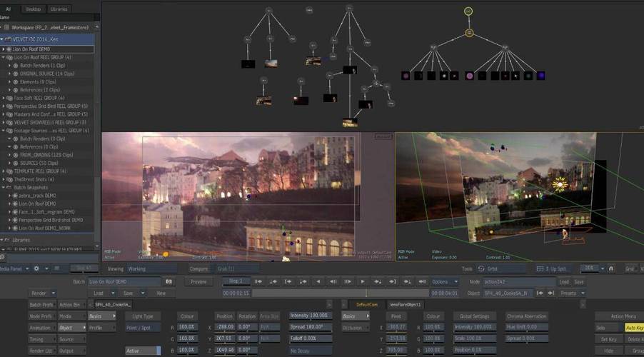Switch to the Desktop tab
Viewport: 644px width, 357px height.
click(34, 9)
